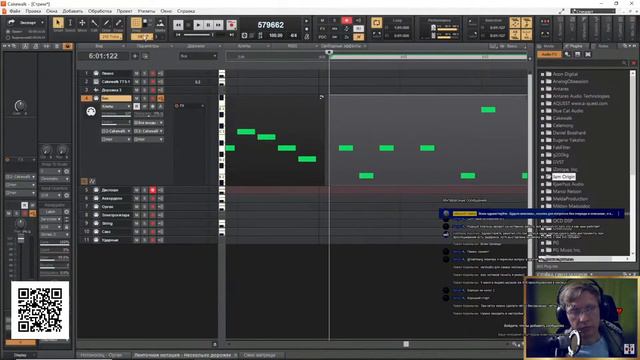Open the Проект menu
The height and width of the screenshot is (360, 640).
coord(124,11)
